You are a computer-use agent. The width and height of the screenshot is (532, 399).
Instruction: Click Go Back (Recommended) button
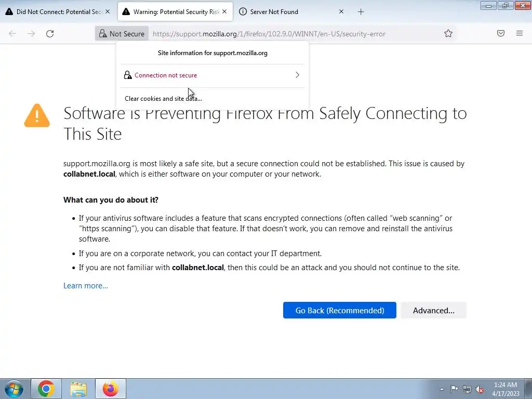point(340,310)
